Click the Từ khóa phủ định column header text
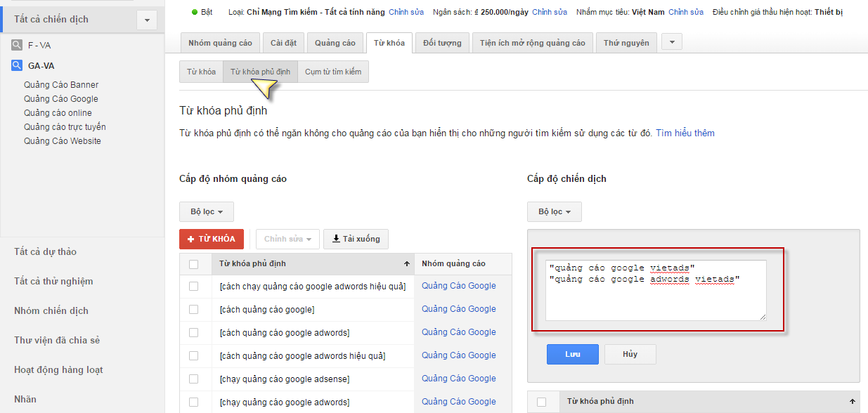Screen dimensions: 868x413 [x=252, y=264]
